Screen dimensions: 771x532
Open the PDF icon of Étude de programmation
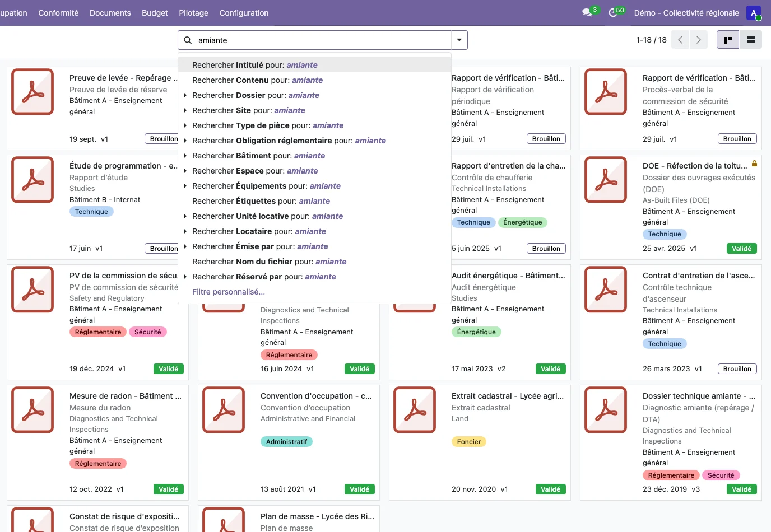pyautogui.click(x=32, y=179)
